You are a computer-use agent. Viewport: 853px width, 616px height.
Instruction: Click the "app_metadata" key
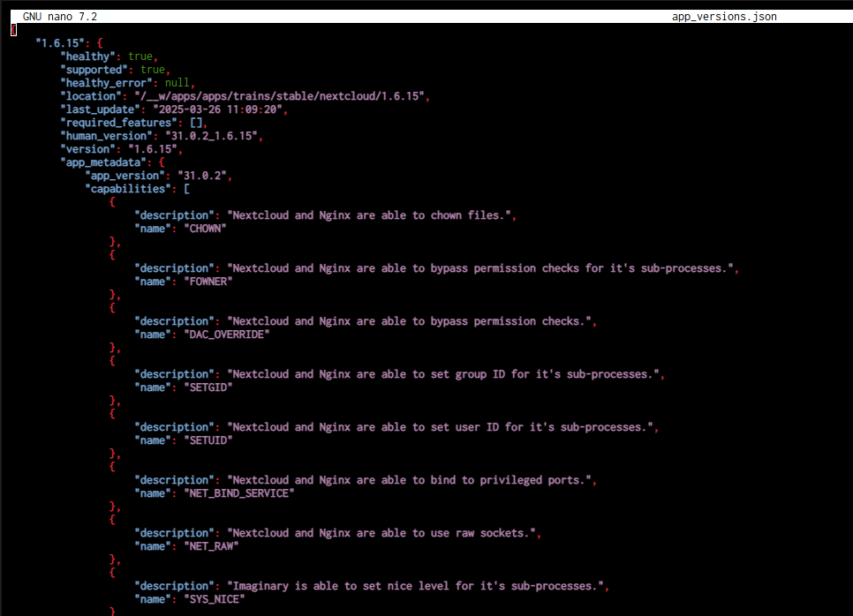[103, 162]
